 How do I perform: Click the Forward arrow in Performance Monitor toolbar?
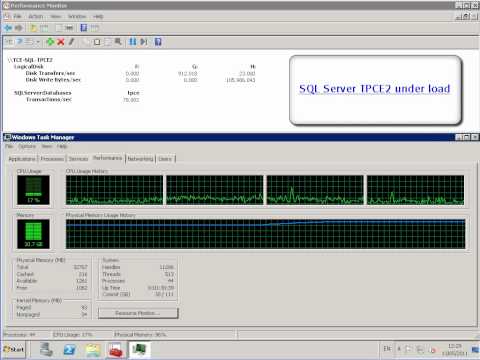[x=19, y=28]
